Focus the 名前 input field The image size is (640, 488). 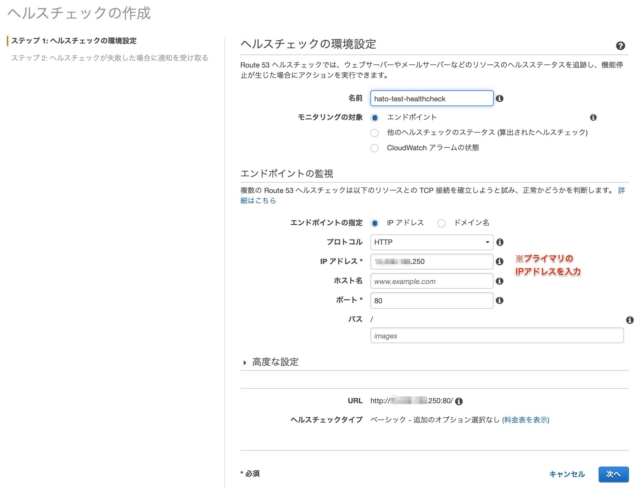click(431, 98)
